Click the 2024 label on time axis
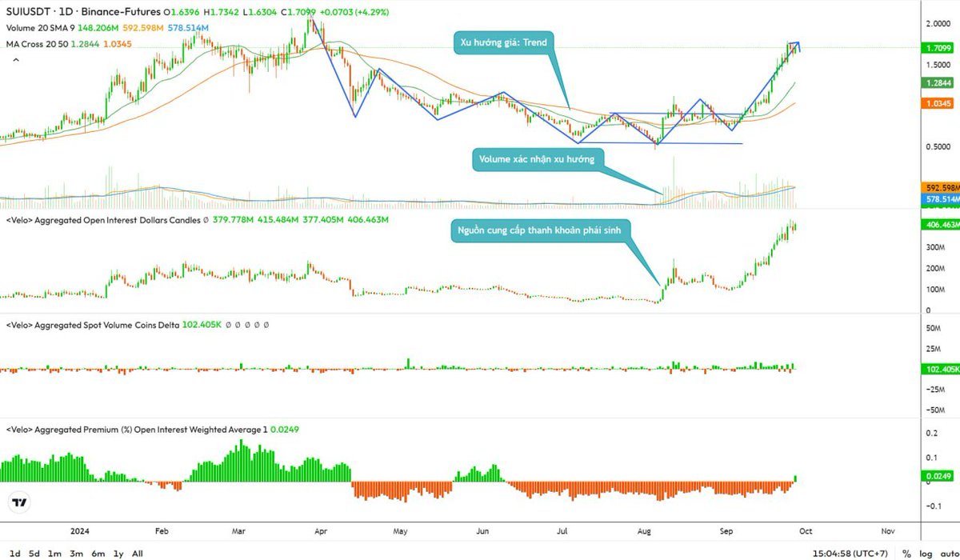This screenshot has height=560, width=960. pos(80,530)
